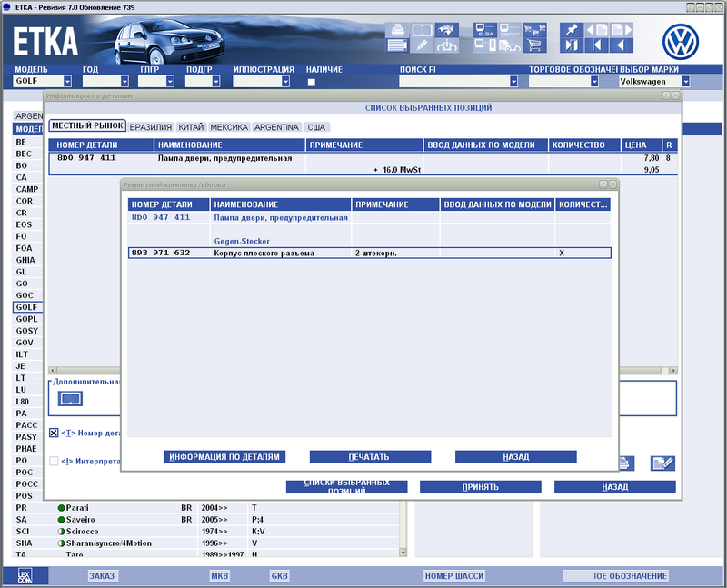The height and width of the screenshot is (588, 727).
Task: Open the ПОИСК FI dropdown
Action: pyautogui.click(x=513, y=81)
